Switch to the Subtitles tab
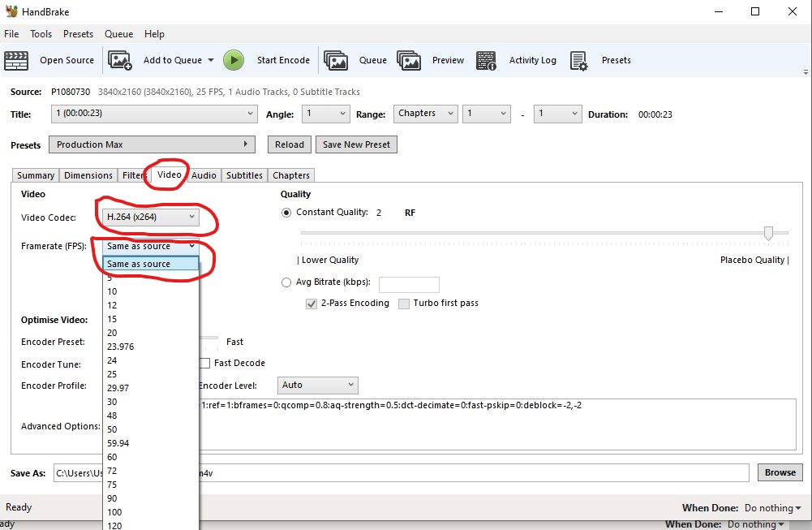 coord(244,175)
